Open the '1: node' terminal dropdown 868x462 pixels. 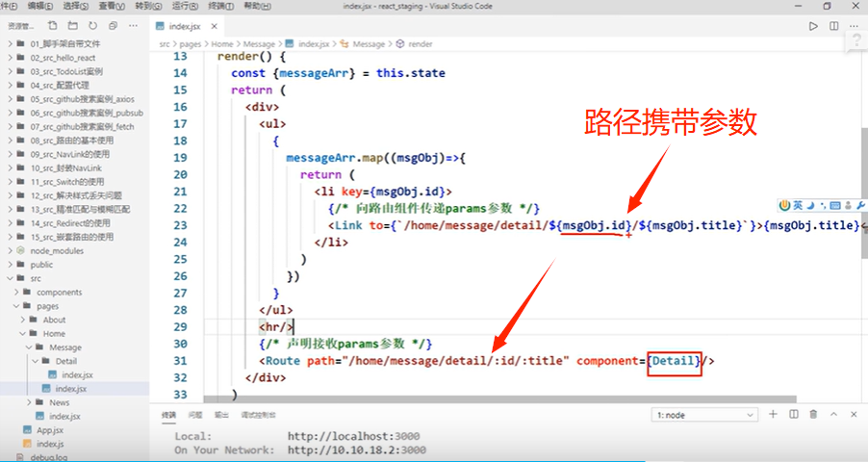point(704,415)
